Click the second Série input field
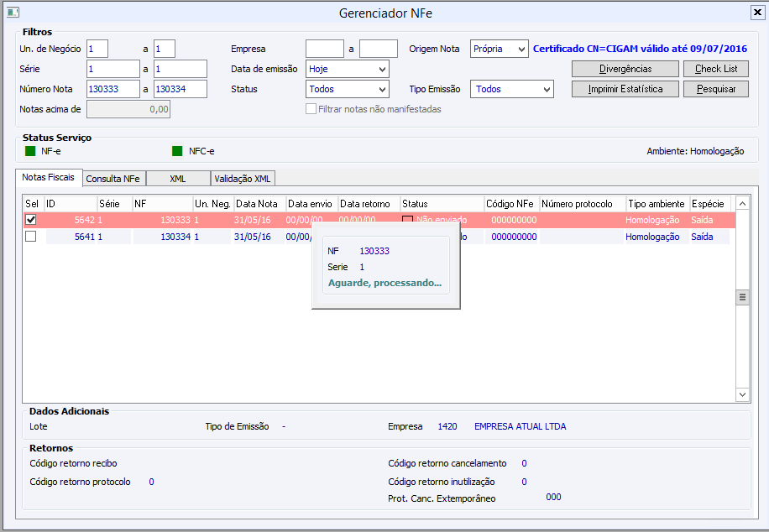This screenshot has height=532, width=769. 180,69
